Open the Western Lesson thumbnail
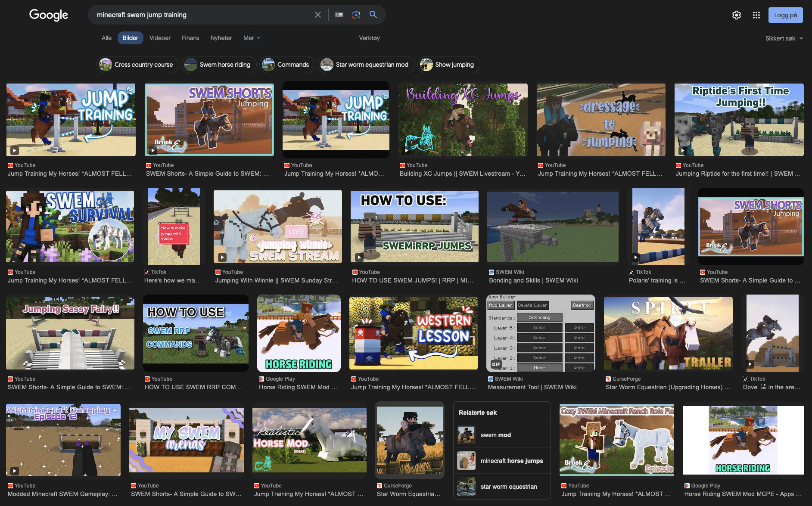The width and height of the screenshot is (812, 506). [413, 333]
